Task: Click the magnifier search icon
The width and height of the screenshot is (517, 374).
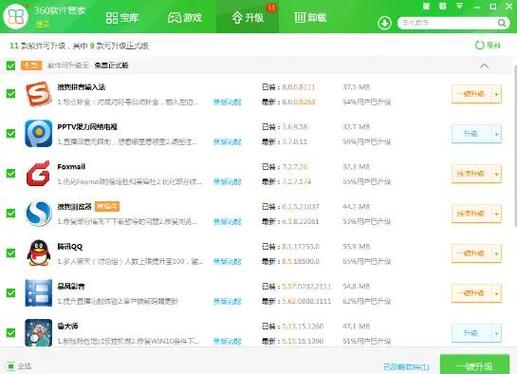Action: [x=502, y=23]
